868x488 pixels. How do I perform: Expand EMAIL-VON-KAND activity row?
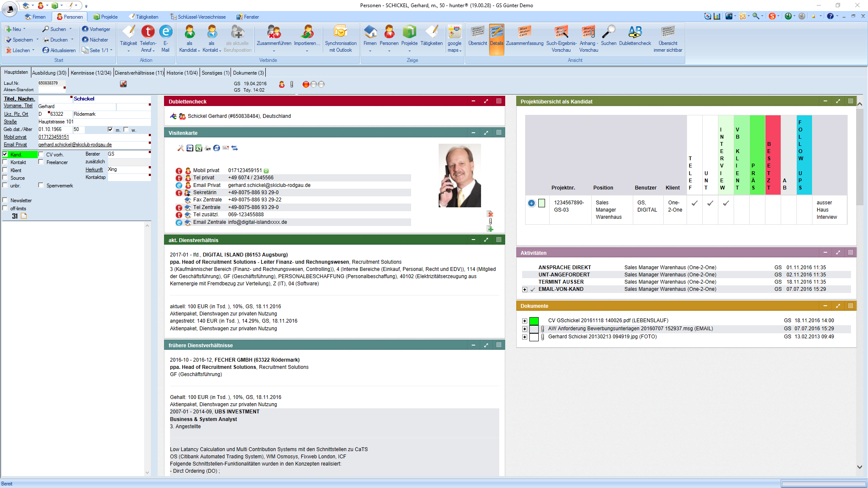tap(525, 290)
